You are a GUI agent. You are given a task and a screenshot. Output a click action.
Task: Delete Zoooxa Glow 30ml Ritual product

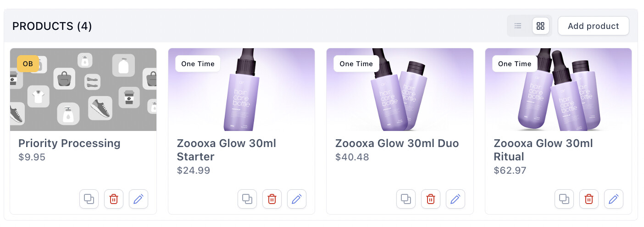click(x=589, y=199)
